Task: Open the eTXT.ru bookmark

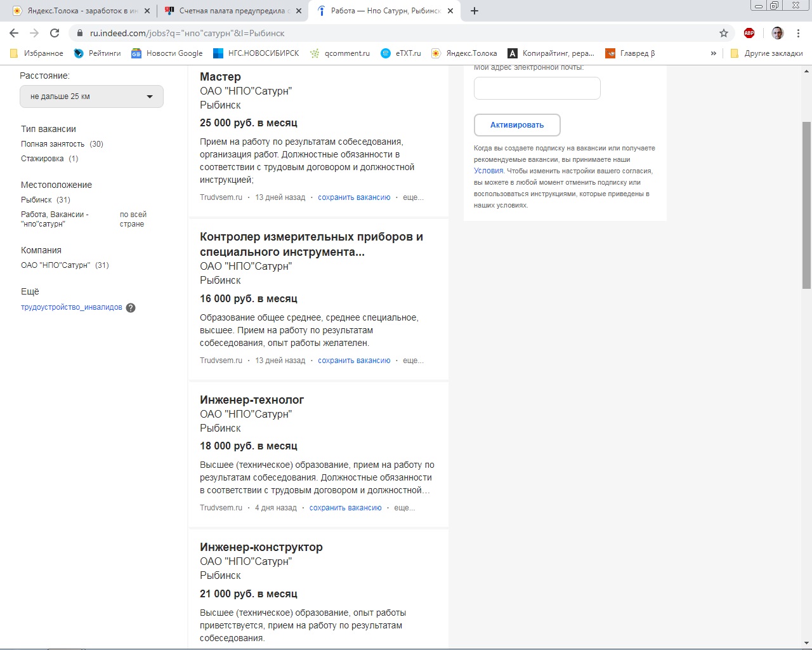Action: 401,53
